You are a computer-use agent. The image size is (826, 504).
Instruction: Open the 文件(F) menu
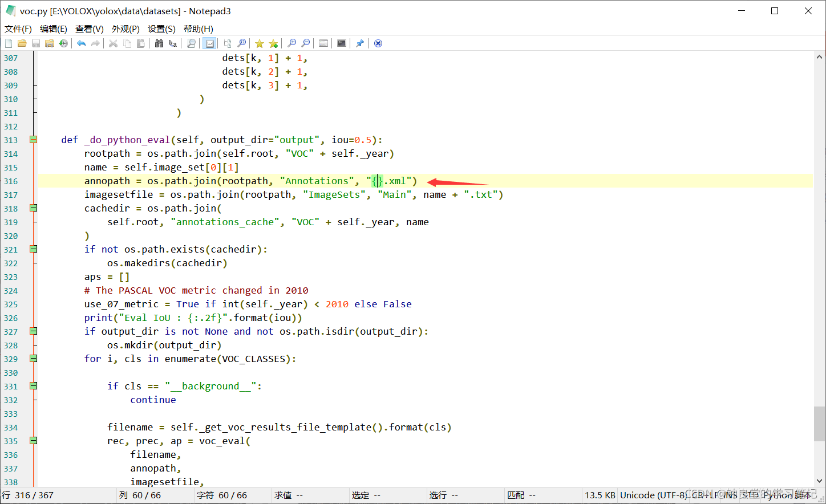coord(18,29)
